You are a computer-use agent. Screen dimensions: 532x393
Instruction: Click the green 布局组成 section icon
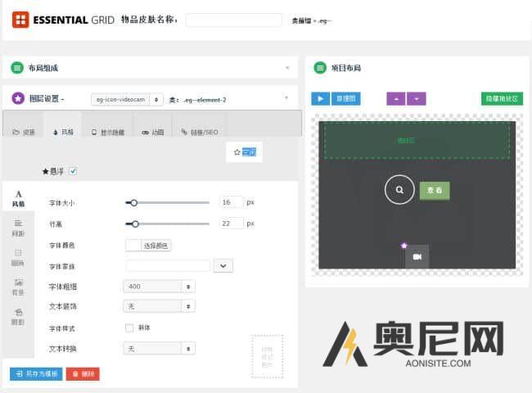tap(17, 68)
